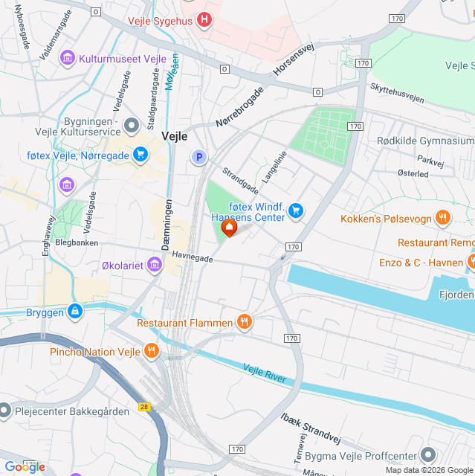This screenshot has width=475, height=476.
Task: Open the parking P marker near Vejle
Action: click(199, 157)
